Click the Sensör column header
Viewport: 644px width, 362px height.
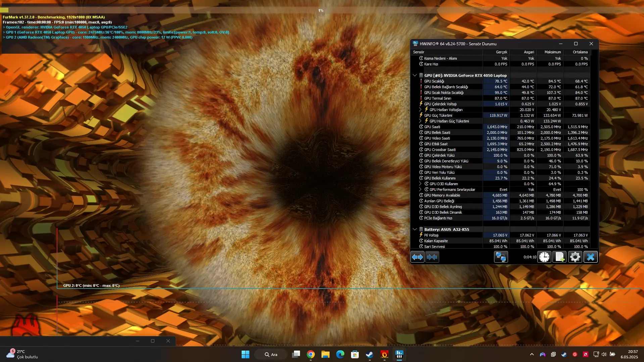coord(447,52)
